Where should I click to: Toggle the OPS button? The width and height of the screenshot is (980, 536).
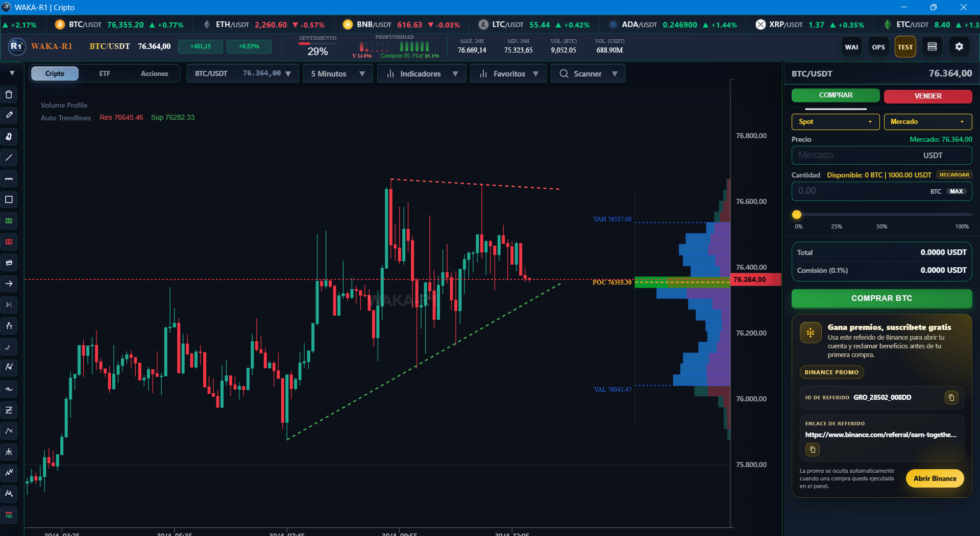pos(878,47)
